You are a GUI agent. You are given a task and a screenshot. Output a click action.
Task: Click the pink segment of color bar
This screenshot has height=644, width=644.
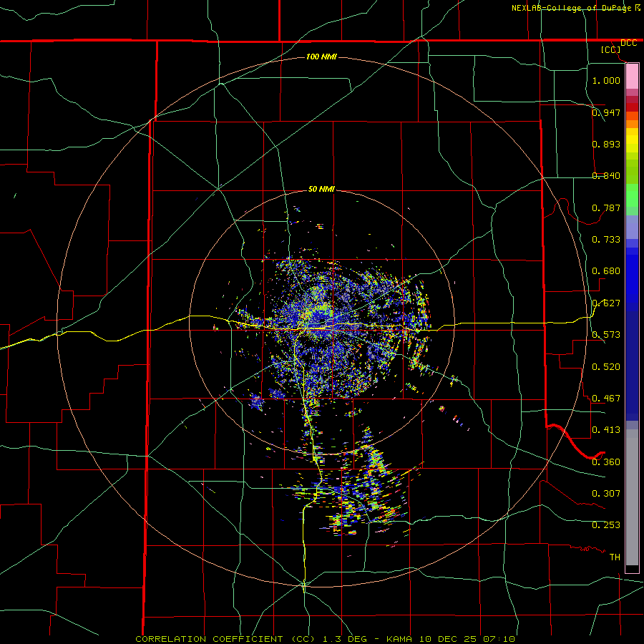632,77
